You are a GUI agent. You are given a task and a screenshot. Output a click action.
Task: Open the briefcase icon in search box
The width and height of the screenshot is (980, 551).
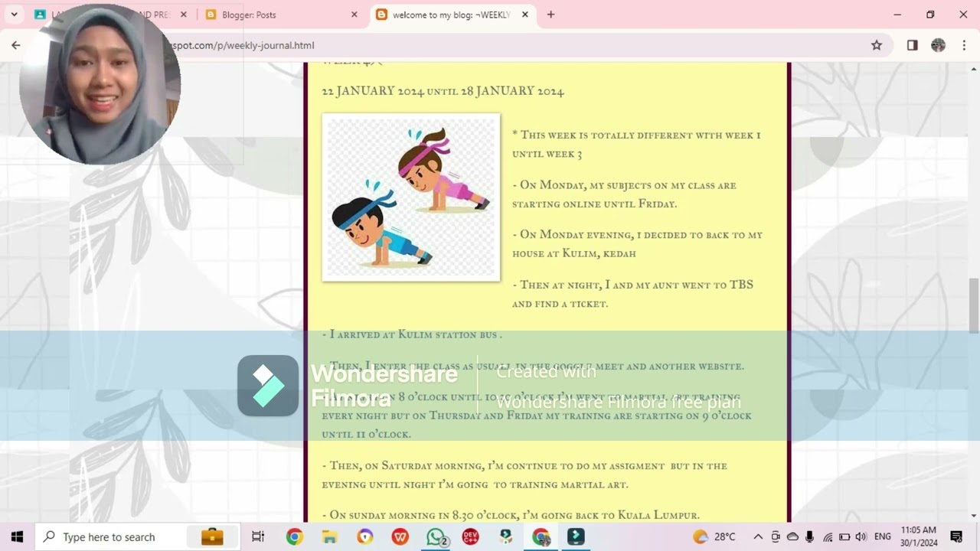[212, 536]
